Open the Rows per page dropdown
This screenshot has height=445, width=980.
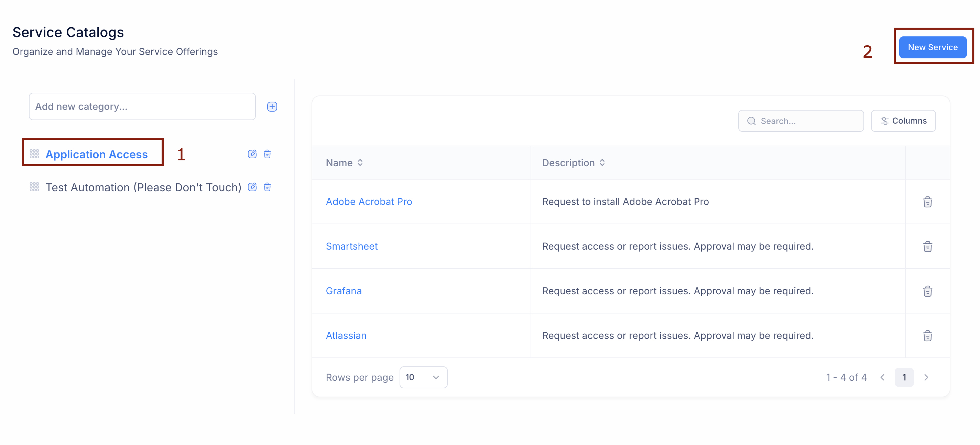click(x=423, y=377)
